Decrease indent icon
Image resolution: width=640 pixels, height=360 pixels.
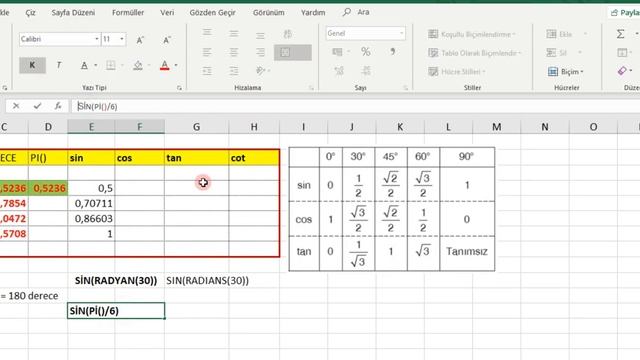point(207,71)
